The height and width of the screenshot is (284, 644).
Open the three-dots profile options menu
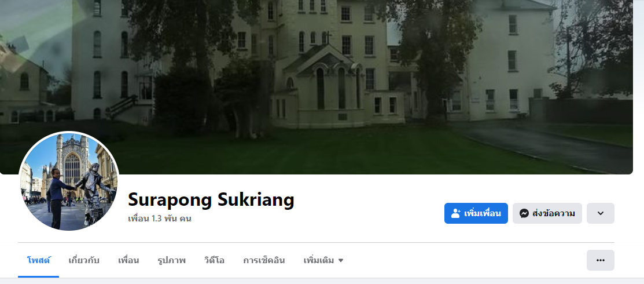tap(601, 260)
